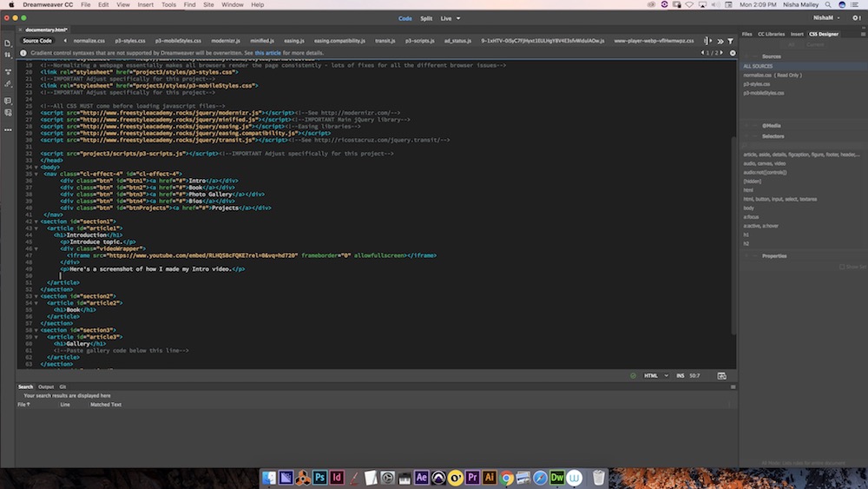Open Premiere Pro from the dock
The height and width of the screenshot is (489, 868).
point(472,478)
